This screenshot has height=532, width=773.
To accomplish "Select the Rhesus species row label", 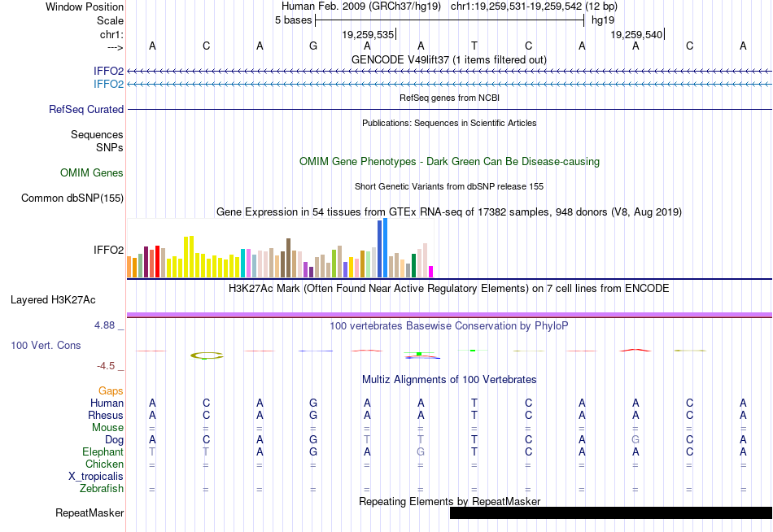I will point(106,415).
